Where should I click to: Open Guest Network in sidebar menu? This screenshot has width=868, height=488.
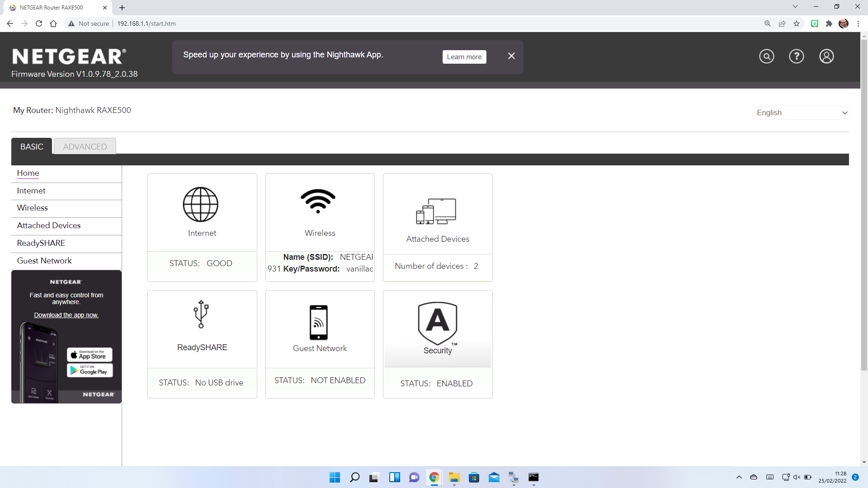click(x=44, y=261)
